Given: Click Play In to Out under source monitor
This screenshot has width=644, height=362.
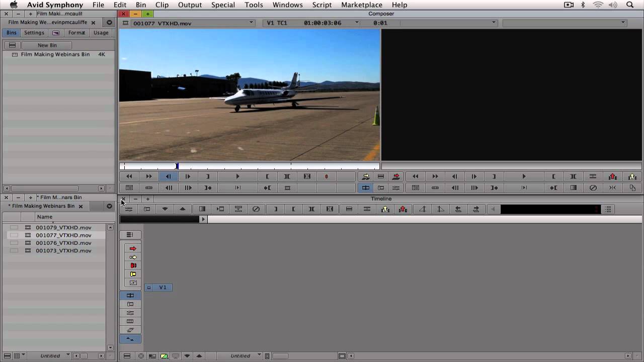Looking at the screenshot, I should (x=237, y=188).
